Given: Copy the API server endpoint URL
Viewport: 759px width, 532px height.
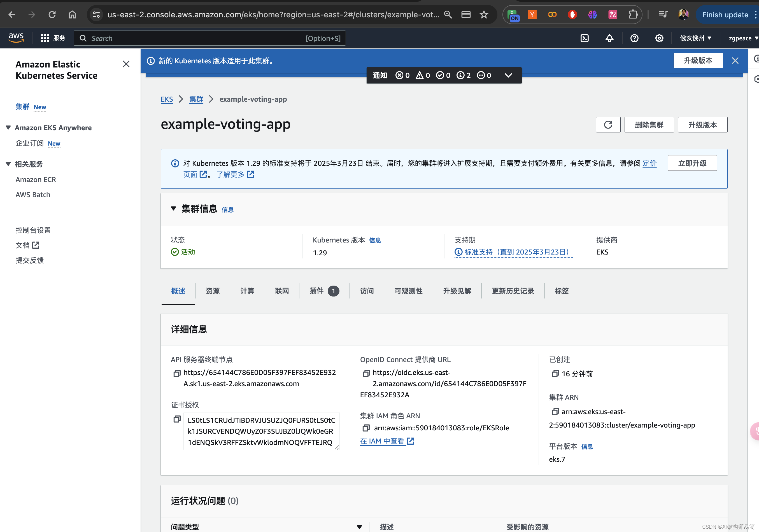Looking at the screenshot, I should click(177, 374).
